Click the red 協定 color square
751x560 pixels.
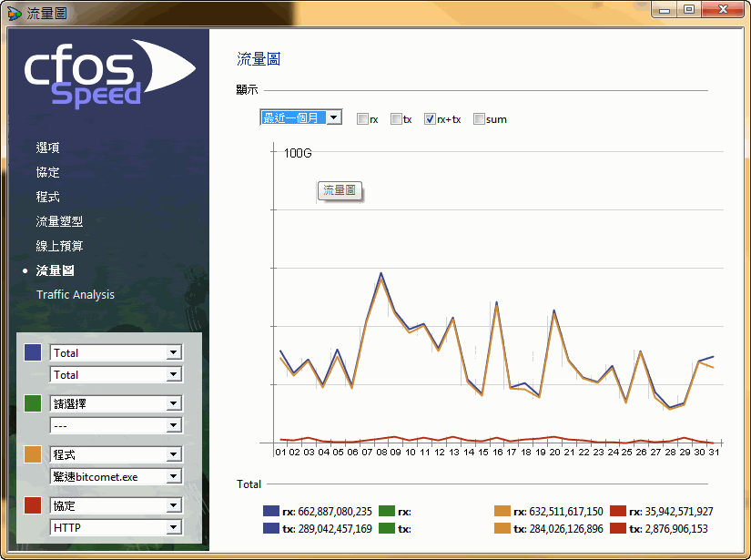tap(33, 505)
